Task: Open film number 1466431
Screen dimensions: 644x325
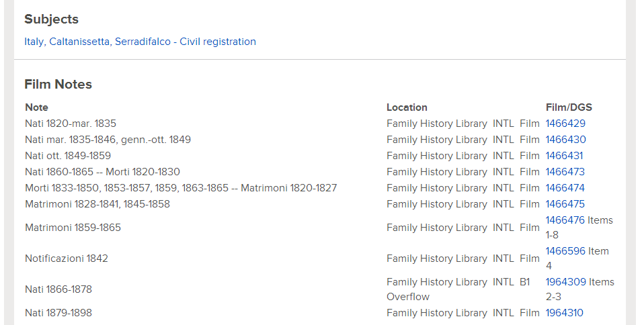Action: 564,156
